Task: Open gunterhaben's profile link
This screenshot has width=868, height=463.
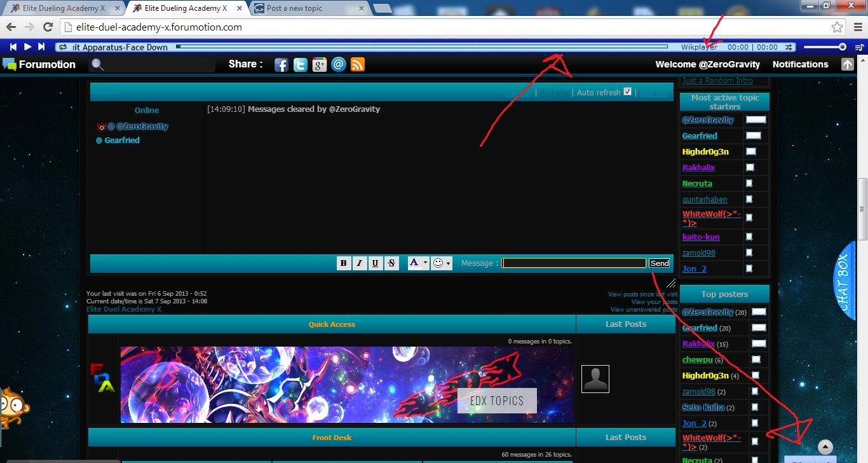Action: click(x=705, y=200)
